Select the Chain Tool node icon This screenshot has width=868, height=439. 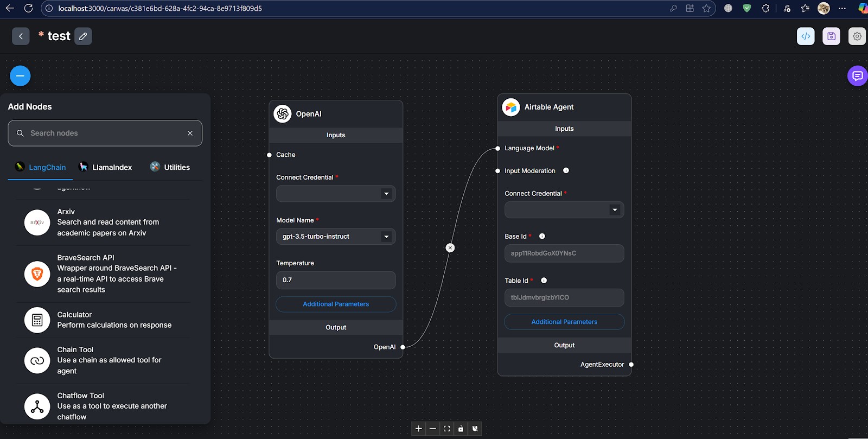pyautogui.click(x=37, y=361)
